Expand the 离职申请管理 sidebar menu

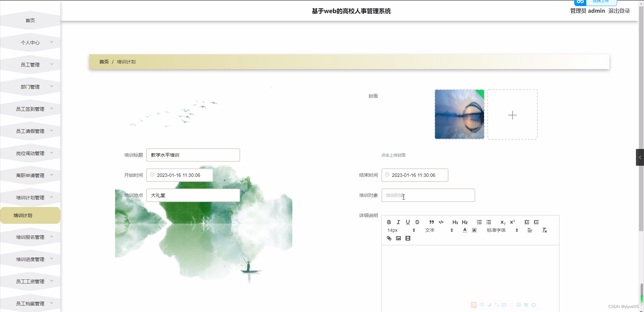click(30, 175)
